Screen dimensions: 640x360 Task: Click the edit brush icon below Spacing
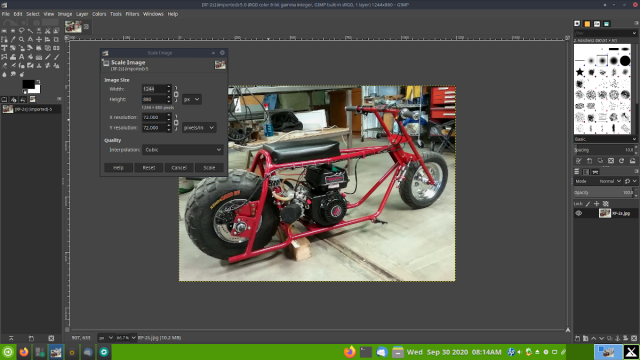[x=578, y=161]
